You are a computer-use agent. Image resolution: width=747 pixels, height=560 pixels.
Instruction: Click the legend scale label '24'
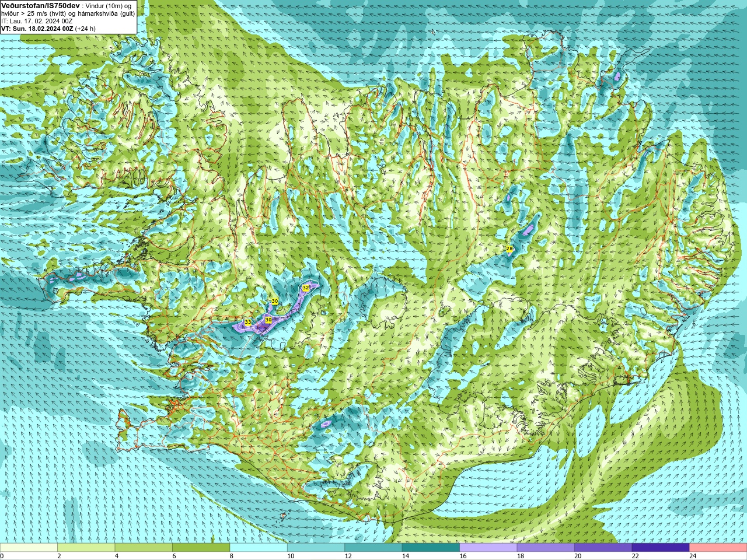(x=693, y=556)
